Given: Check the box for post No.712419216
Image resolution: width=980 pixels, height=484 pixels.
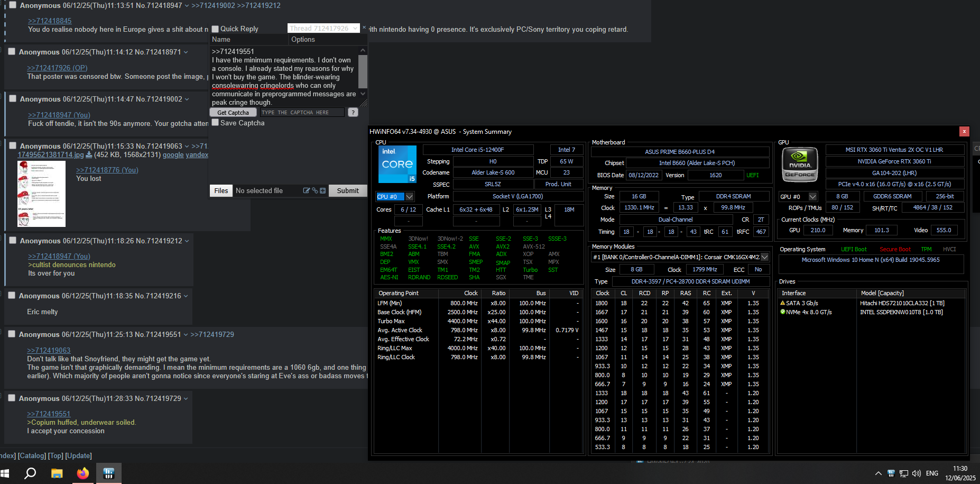Looking at the screenshot, I should (x=12, y=295).
